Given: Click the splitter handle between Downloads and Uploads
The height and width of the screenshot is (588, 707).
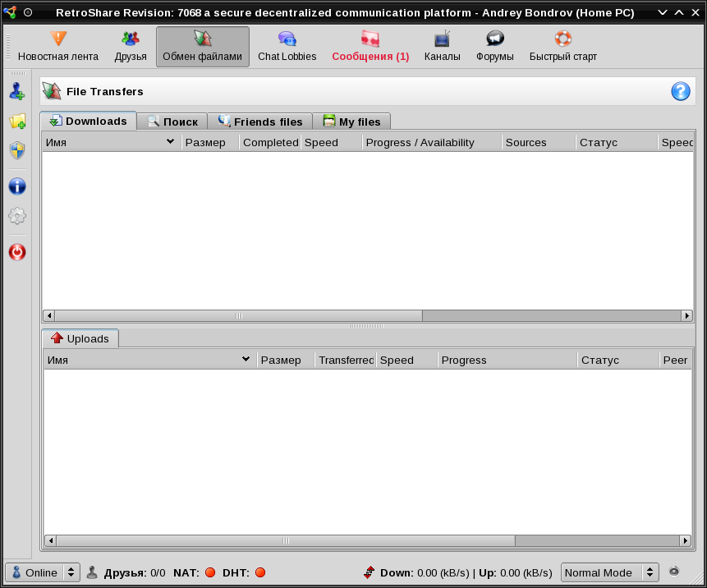Looking at the screenshot, I should click(367, 325).
